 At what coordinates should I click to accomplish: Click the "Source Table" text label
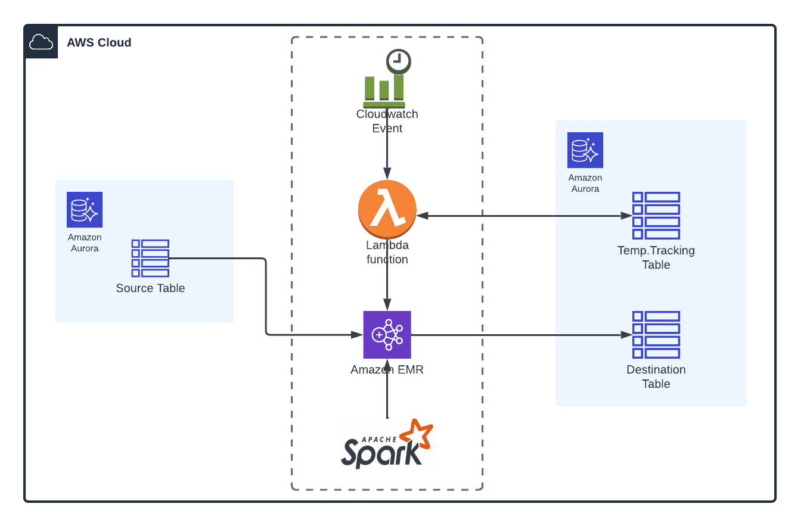150,288
